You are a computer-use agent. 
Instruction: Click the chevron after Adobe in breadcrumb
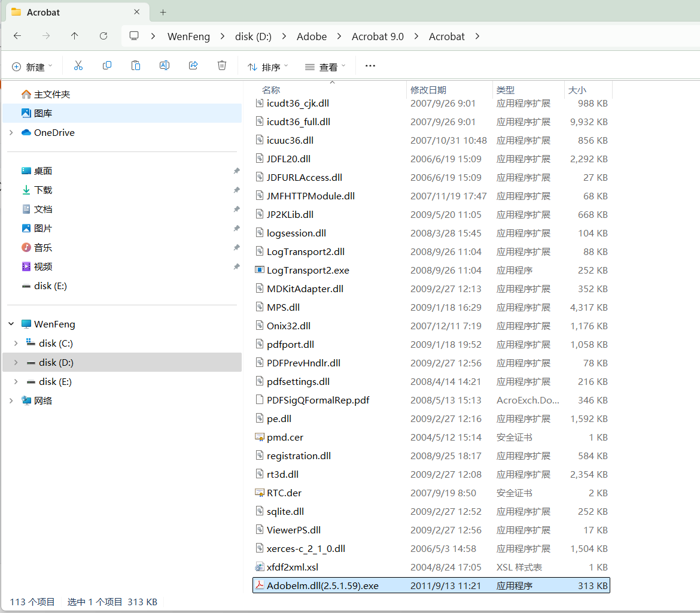click(x=339, y=37)
